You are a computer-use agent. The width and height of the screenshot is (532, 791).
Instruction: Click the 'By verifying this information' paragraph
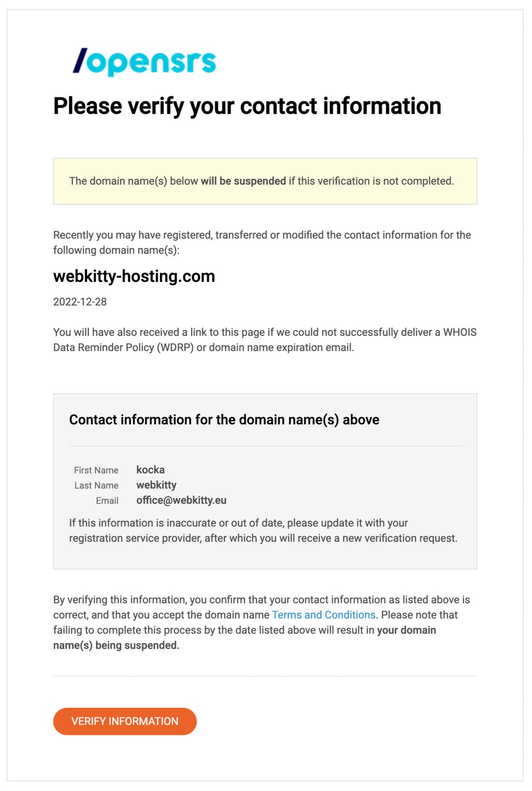pos(262,622)
